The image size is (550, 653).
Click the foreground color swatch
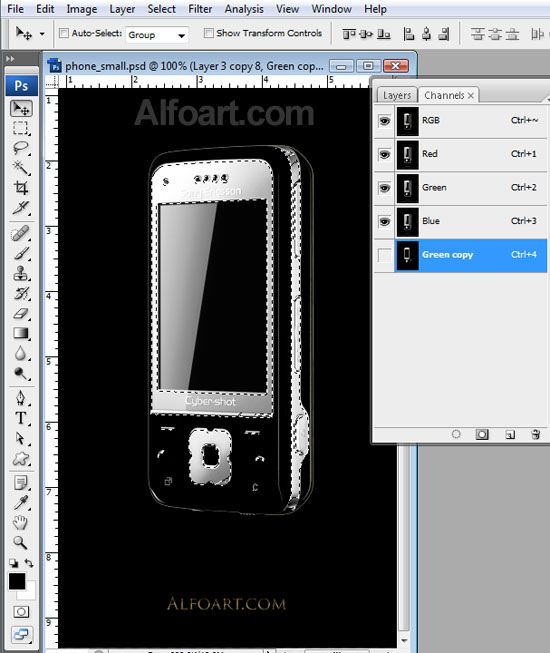click(x=17, y=581)
